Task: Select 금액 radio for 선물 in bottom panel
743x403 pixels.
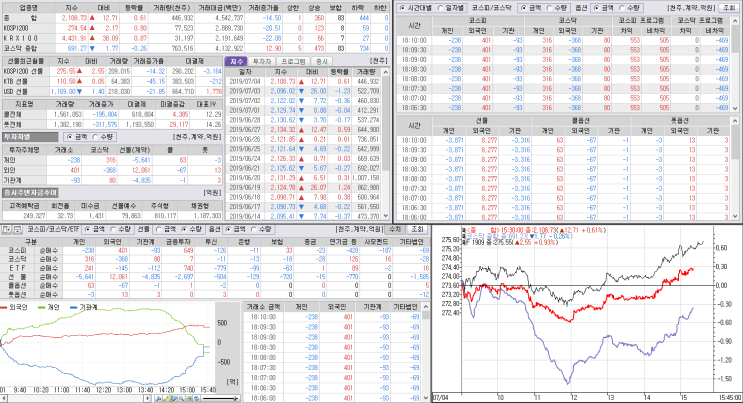Action: [165, 229]
